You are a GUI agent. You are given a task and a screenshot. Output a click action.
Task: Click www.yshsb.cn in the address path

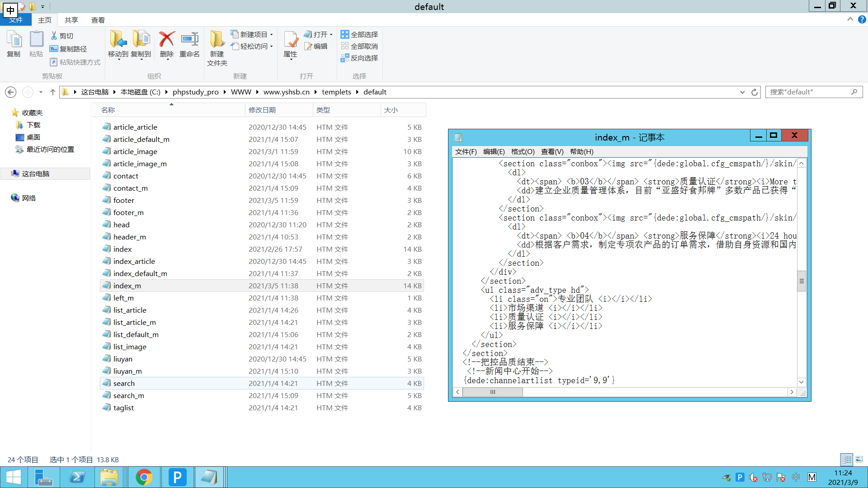pyautogui.click(x=287, y=92)
